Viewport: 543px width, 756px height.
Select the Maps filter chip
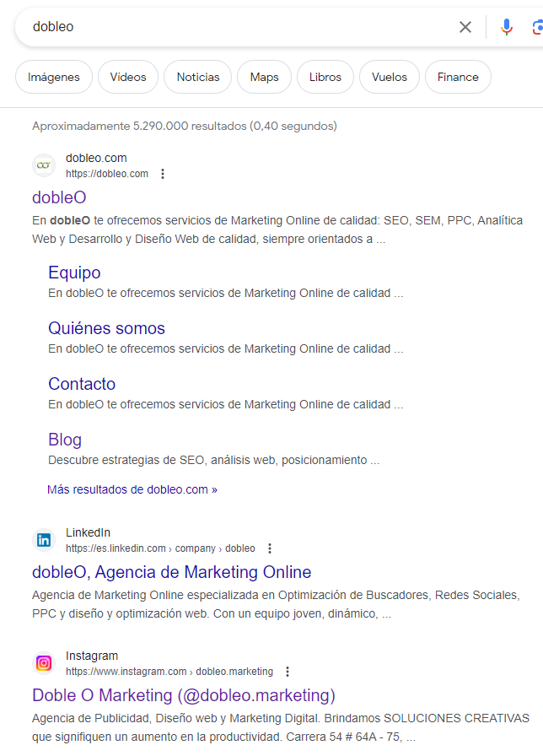pyautogui.click(x=264, y=77)
